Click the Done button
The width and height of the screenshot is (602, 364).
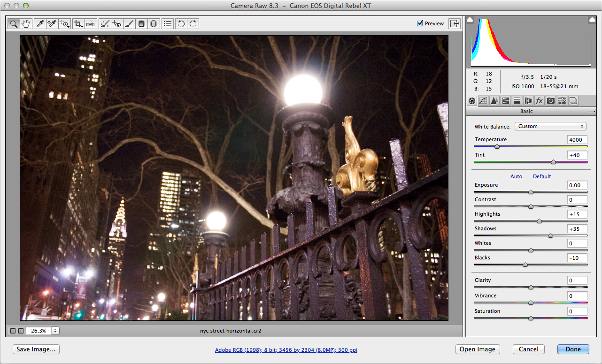click(573, 349)
